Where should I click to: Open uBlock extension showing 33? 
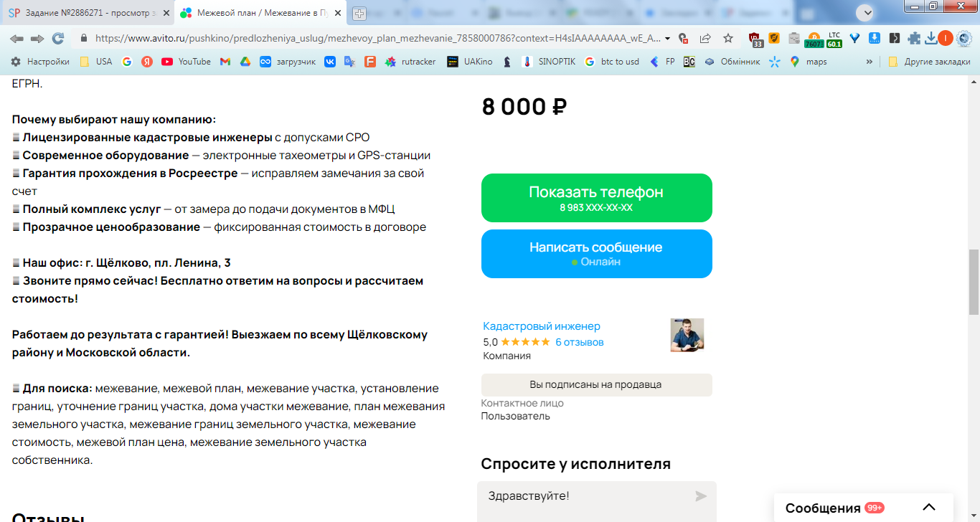[755, 39]
